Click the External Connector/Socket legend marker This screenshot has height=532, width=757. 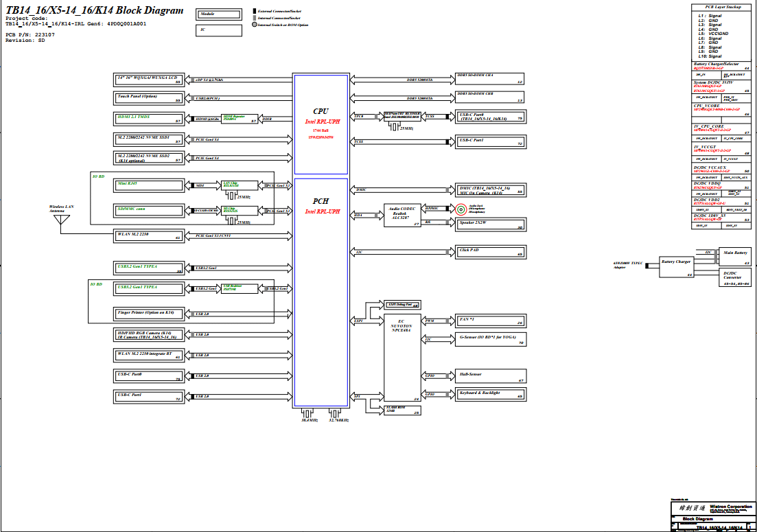[x=256, y=12]
